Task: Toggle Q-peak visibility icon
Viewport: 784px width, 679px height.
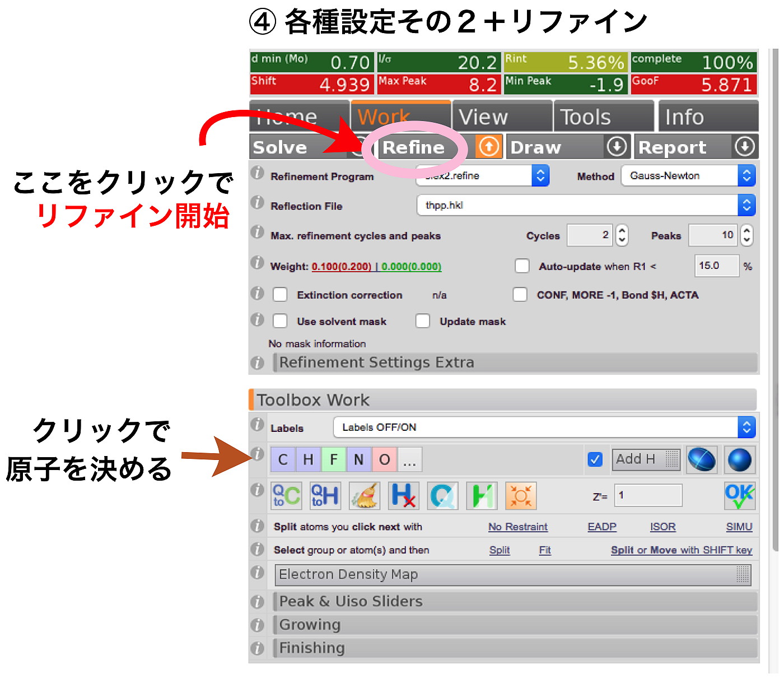Action: (x=442, y=495)
